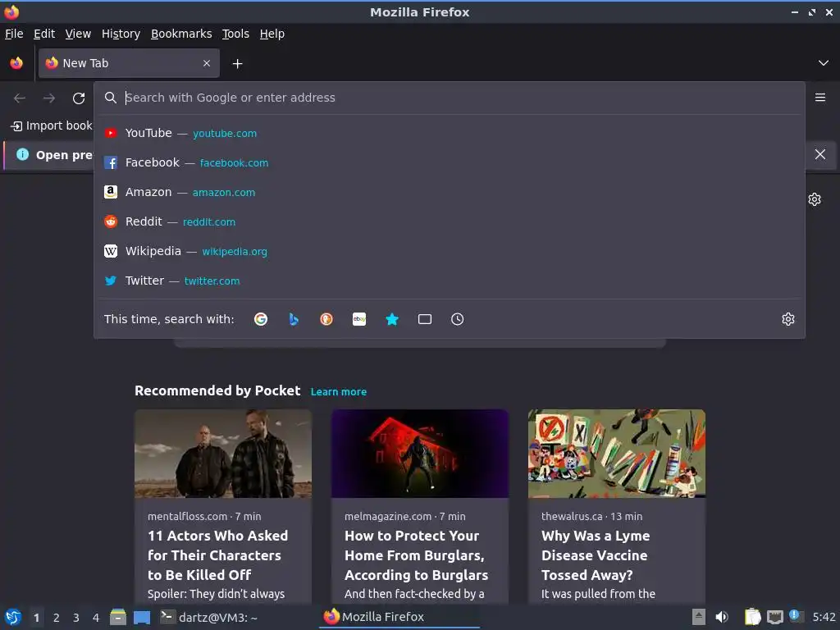Open update notifier tray icon
The height and width of the screenshot is (630, 840).
tap(795, 616)
